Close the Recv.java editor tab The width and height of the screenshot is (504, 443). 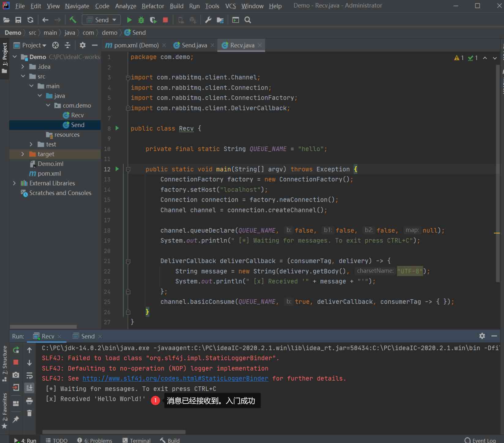click(260, 45)
